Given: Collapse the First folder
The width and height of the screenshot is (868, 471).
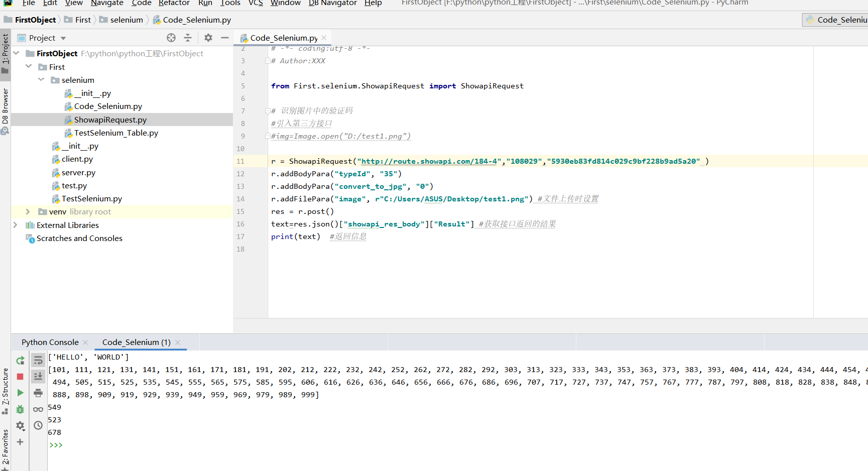Looking at the screenshot, I should 29,67.
